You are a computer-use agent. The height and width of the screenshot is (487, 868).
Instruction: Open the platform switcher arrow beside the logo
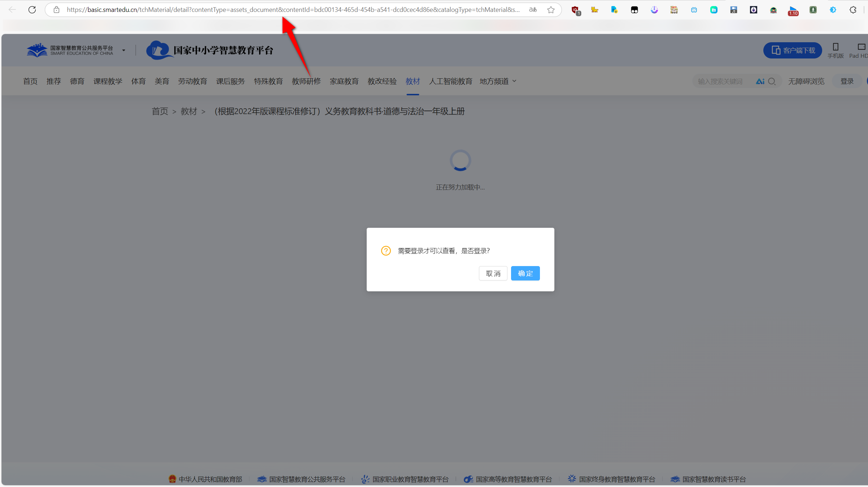click(123, 50)
